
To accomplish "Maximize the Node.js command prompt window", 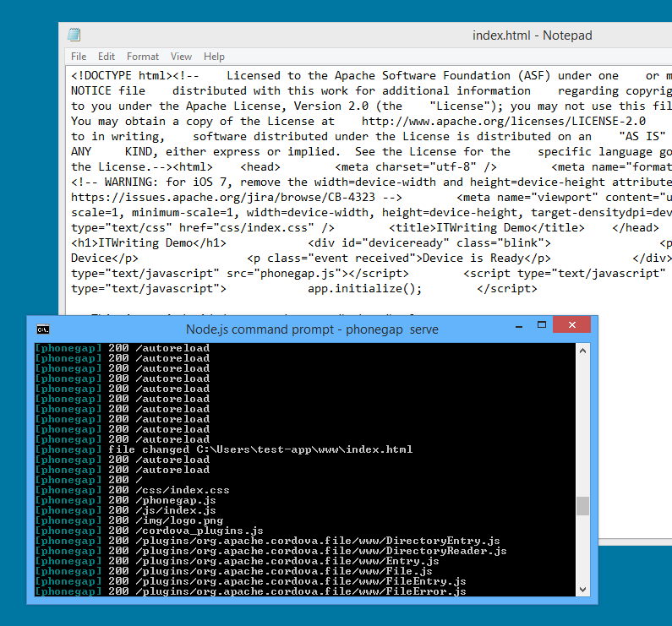I will (x=542, y=324).
